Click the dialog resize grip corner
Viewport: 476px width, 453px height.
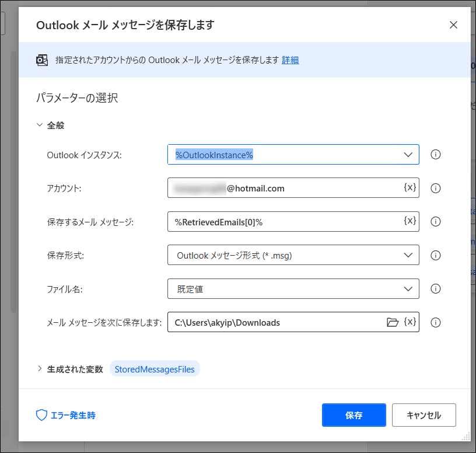coord(466,436)
